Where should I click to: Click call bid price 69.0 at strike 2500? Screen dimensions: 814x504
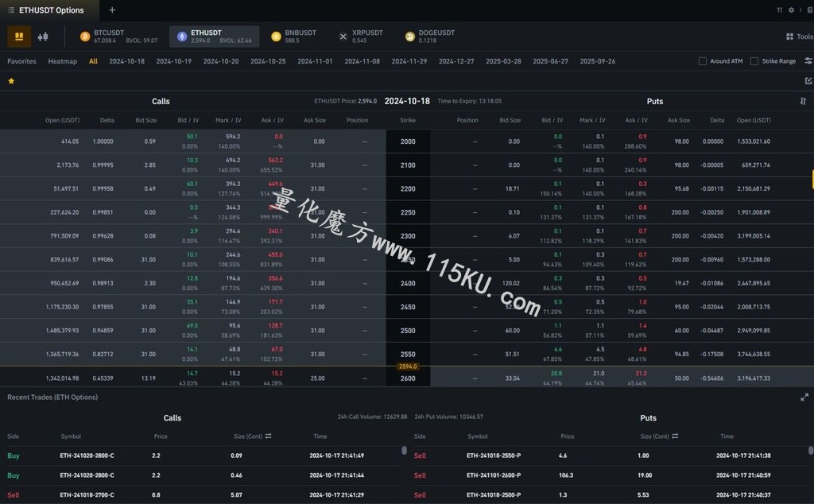coord(192,325)
